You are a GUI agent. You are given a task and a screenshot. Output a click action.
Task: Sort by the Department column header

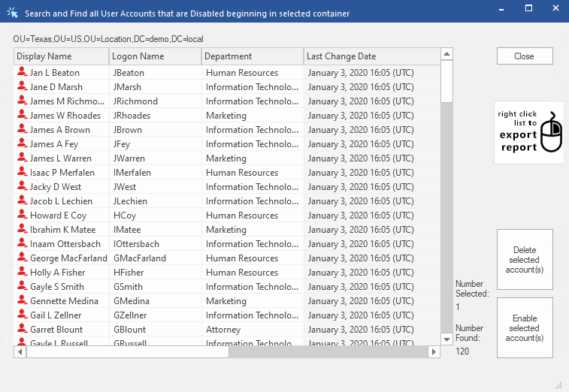[x=252, y=56]
